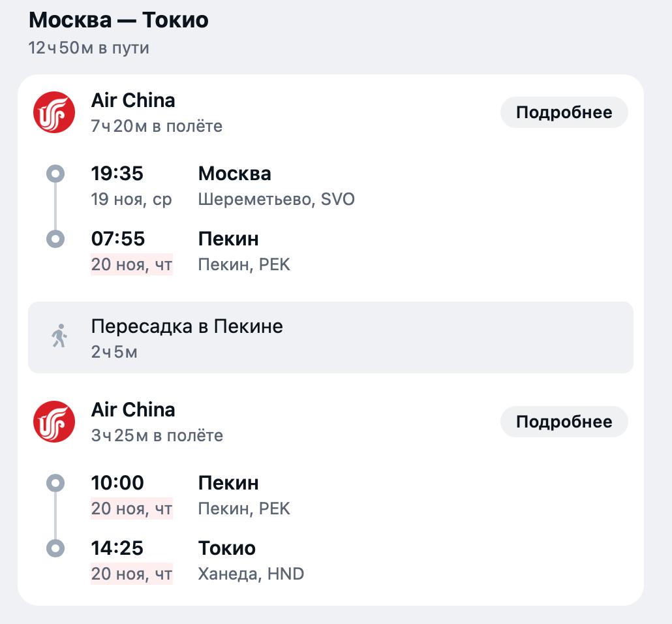Click the highlighted 20 ноя date under 07:55
Viewport: 672px width, 624px height.
[x=132, y=264]
